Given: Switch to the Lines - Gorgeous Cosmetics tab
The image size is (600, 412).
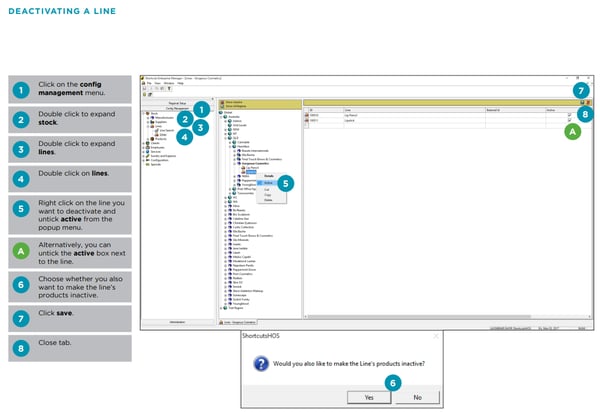Looking at the screenshot, I should pyautogui.click(x=238, y=322).
